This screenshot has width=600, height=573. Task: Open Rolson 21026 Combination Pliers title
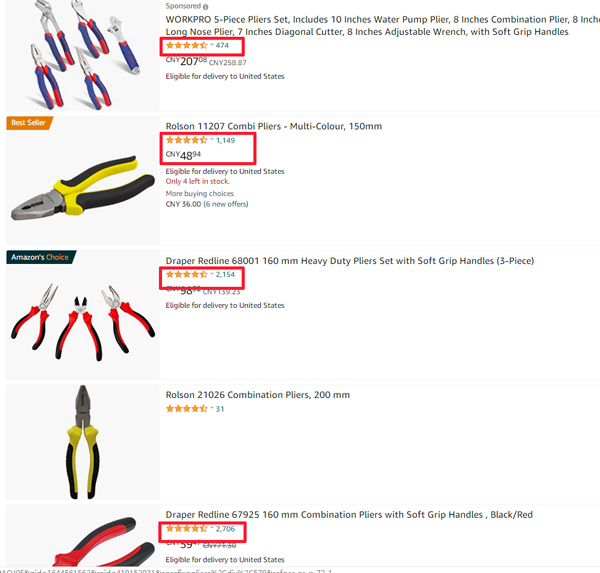tap(258, 395)
